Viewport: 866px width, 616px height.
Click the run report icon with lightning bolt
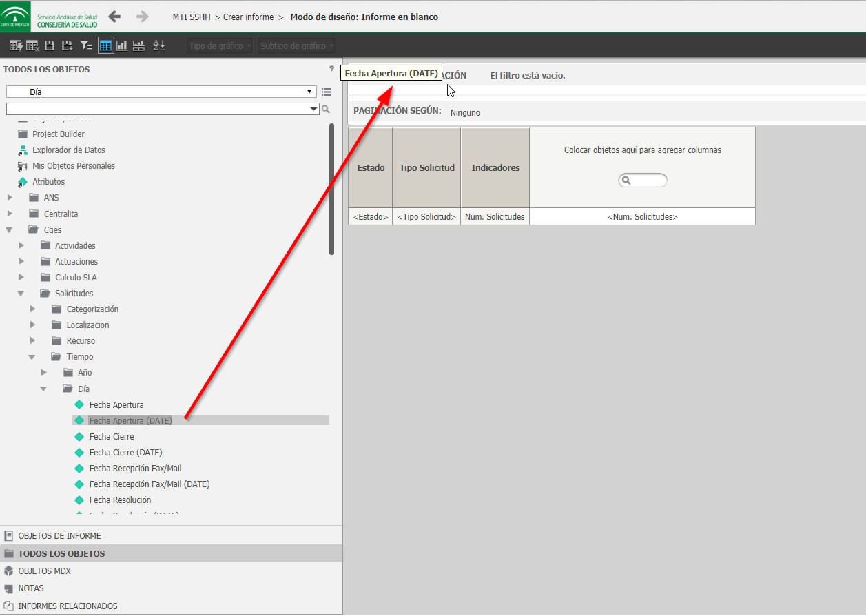(x=16, y=45)
